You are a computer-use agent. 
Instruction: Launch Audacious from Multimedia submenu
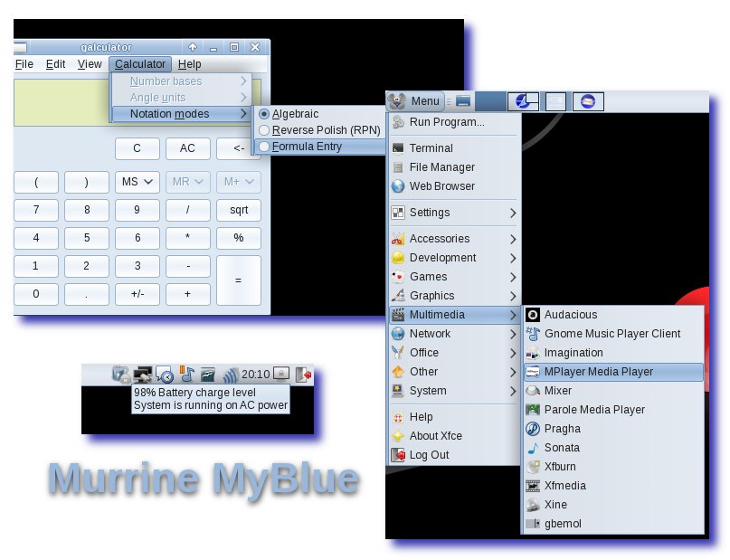[x=613, y=315]
